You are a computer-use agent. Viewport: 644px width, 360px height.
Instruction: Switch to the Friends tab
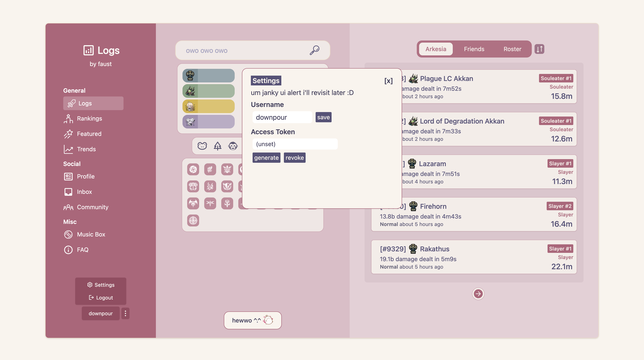[x=474, y=49]
